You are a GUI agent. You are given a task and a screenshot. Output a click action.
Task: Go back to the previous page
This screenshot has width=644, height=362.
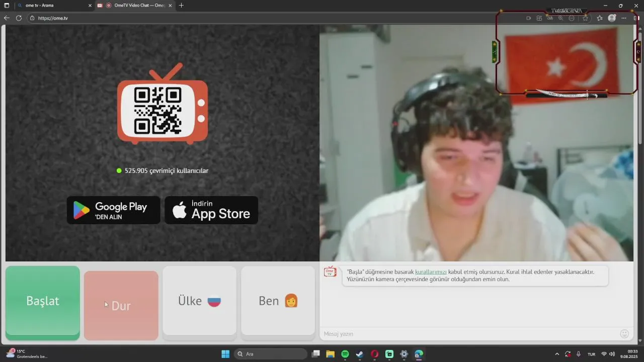[7, 18]
